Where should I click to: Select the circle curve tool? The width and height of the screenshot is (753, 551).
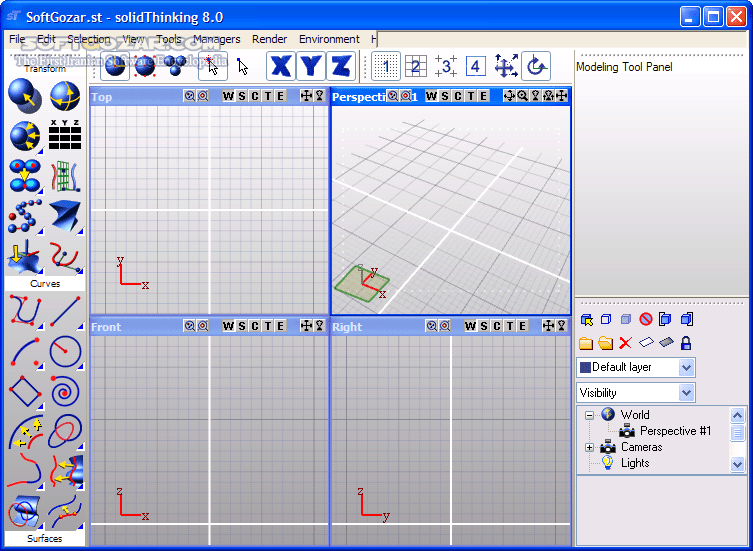(x=66, y=350)
